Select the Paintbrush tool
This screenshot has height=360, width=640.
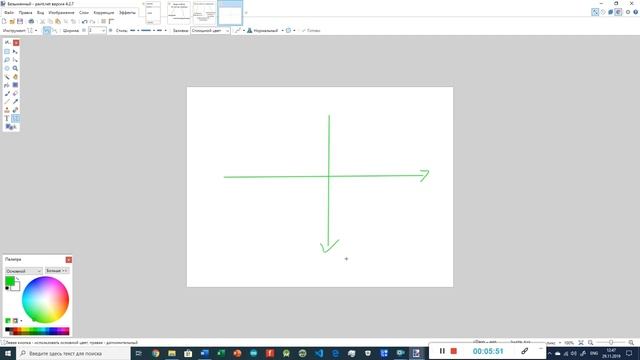(x=7, y=93)
